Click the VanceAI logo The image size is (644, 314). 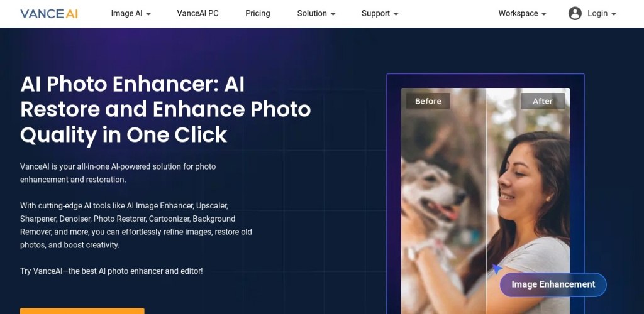(x=49, y=14)
